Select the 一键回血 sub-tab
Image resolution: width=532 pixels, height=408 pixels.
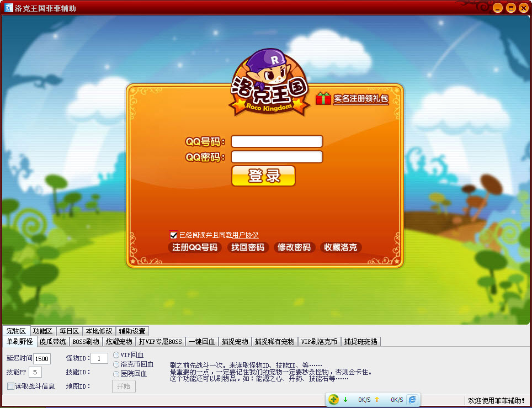pos(202,341)
